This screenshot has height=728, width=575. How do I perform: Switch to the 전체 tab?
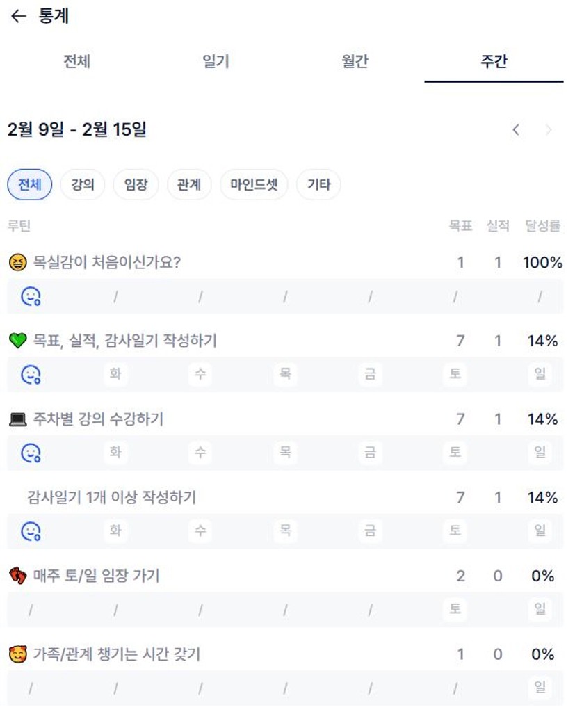tap(76, 61)
